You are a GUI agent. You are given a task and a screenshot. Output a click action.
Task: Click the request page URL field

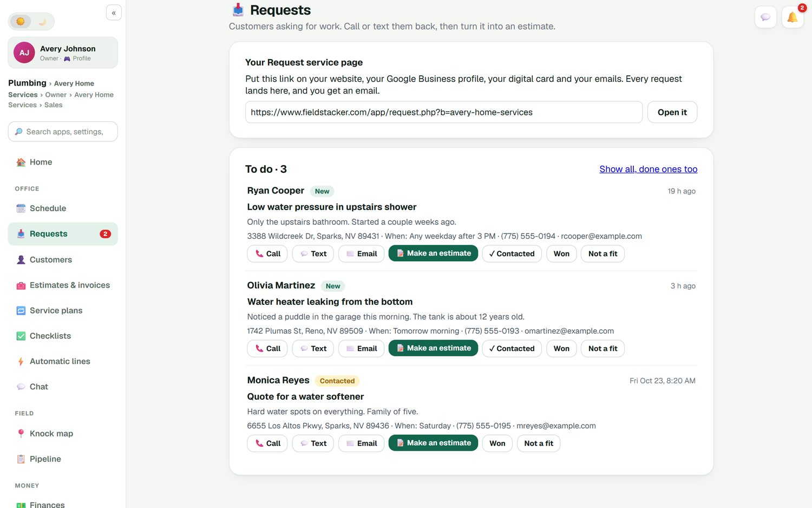click(444, 112)
